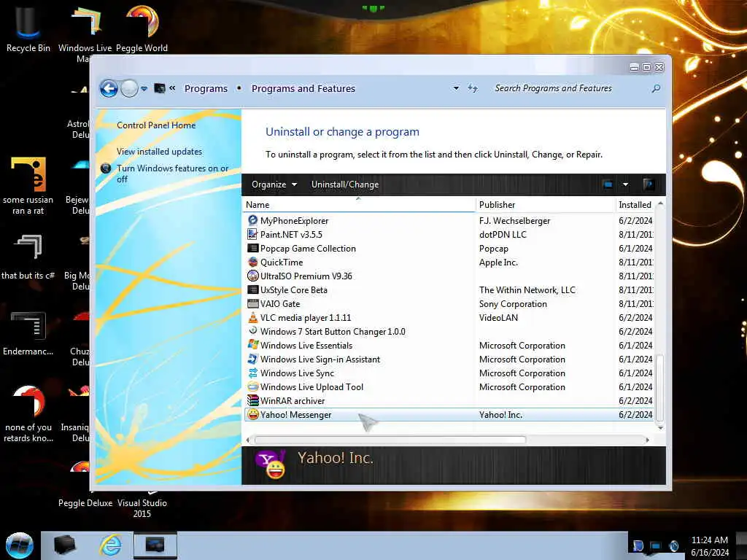Screen dimensions: 747x560
Task: Select the Yahoo! Messenger smiley icon
Action: click(x=253, y=414)
